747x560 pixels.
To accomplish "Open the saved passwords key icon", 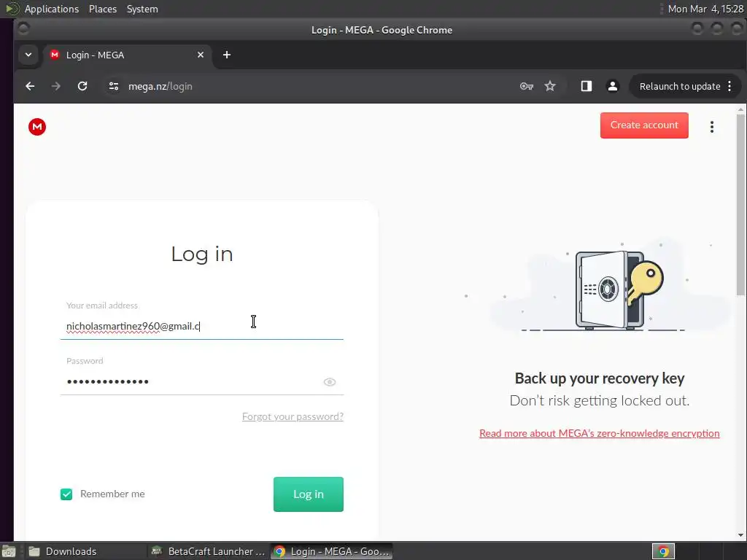I will (527, 86).
